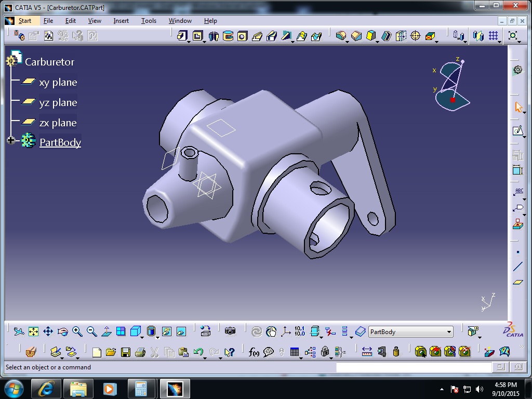The width and height of the screenshot is (532, 399).
Task: Open the Edge Fillet sub-toolbar dropdown arrow
Action: coord(348,42)
